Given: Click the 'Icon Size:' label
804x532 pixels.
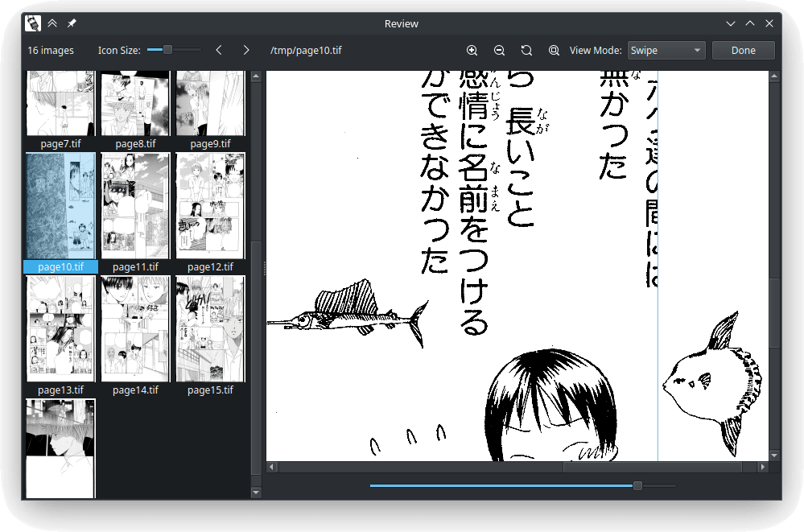Looking at the screenshot, I should tap(119, 50).
